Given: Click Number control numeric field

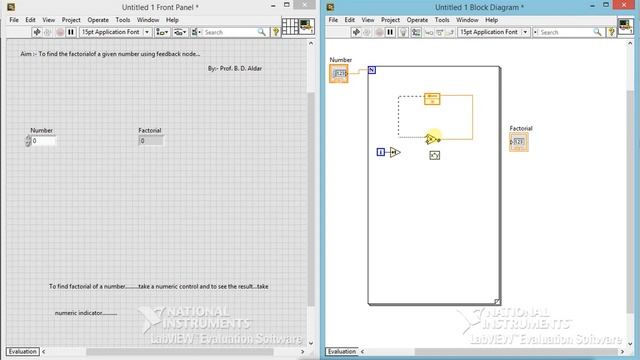Looking at the screenshot, I should [x=43, y=141].
